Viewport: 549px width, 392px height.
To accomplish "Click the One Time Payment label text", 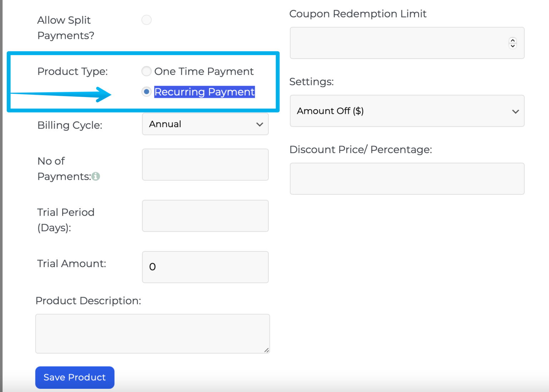I will pos(204,71).
